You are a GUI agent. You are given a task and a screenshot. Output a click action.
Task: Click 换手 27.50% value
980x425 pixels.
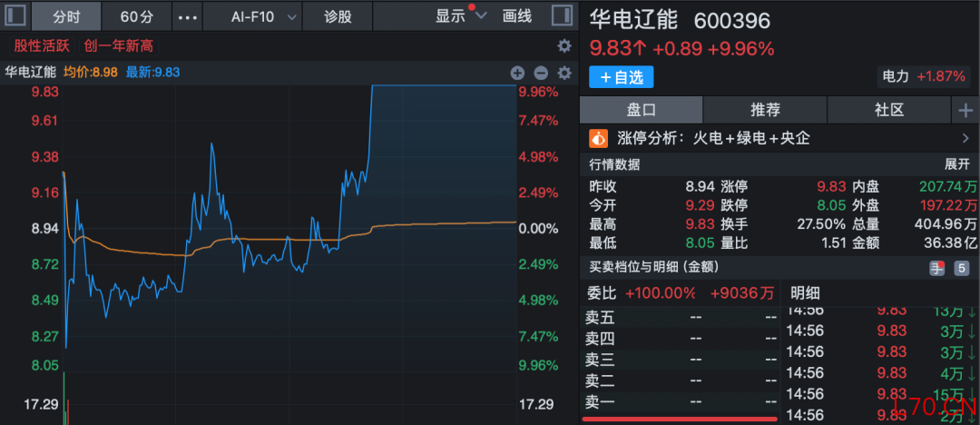coord(820,224)
